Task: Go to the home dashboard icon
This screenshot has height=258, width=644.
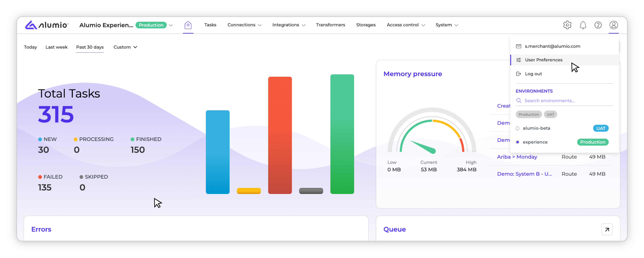Action: tap(188, 25)
